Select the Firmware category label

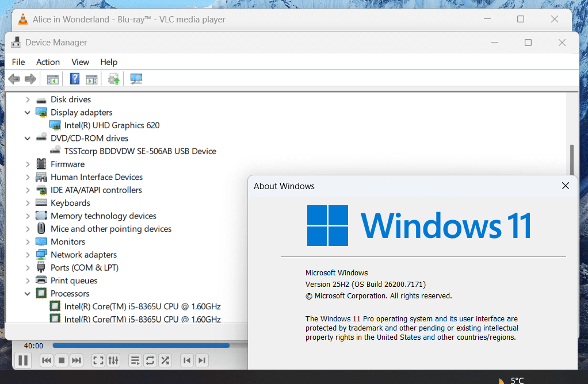click(x=67, y=164)
